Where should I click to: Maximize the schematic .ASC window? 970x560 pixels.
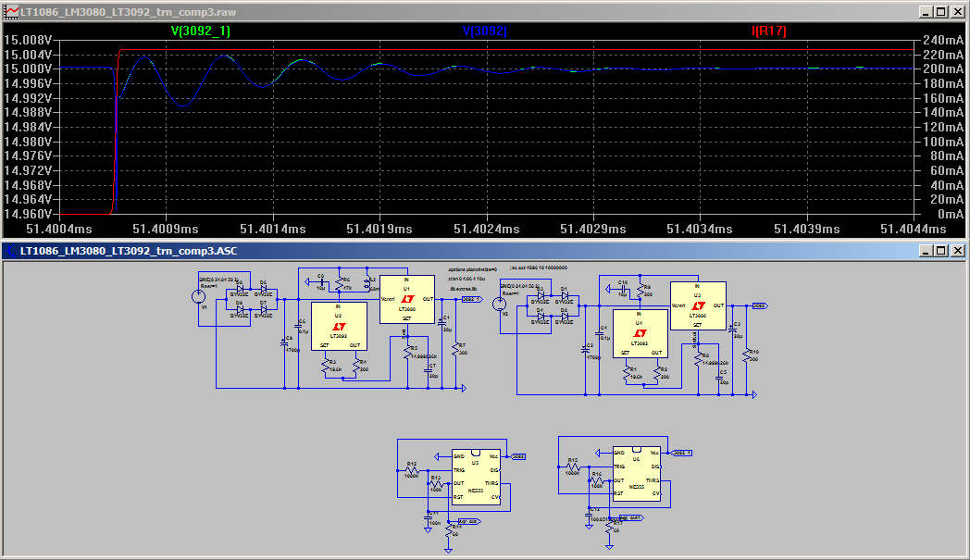941,251
